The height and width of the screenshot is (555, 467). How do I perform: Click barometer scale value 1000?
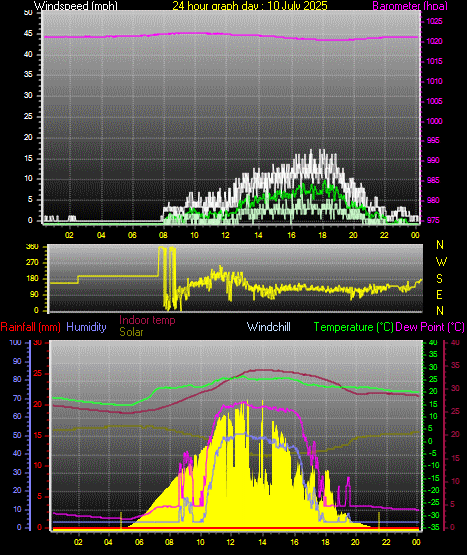[x=434, y=121]
